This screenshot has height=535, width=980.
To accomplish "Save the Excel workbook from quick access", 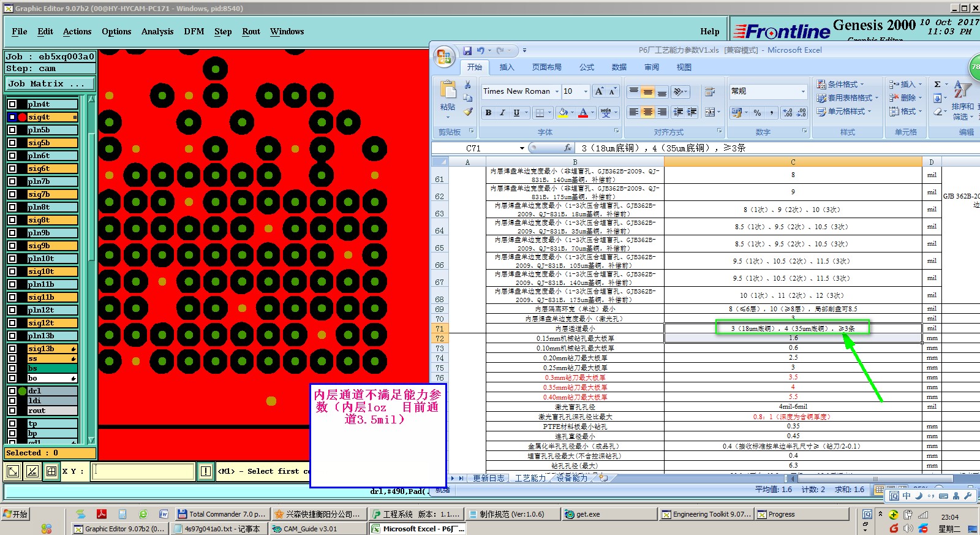I will [467, 50].
